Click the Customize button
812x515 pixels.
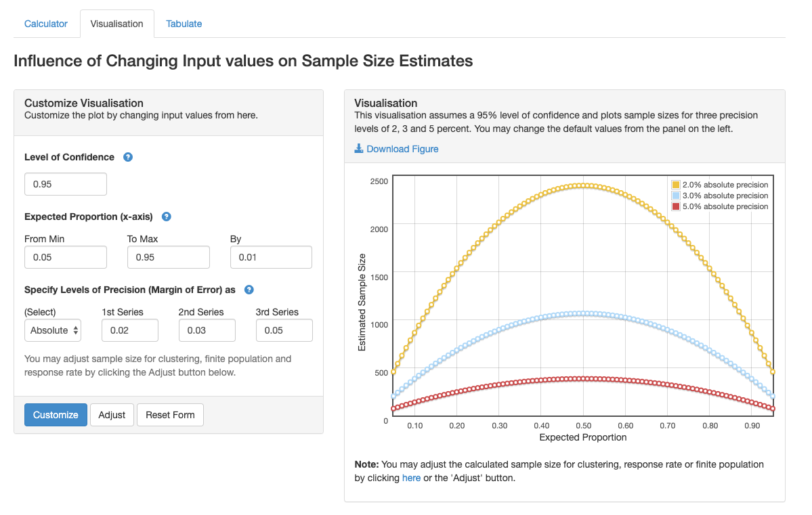(x=56, y=414)
